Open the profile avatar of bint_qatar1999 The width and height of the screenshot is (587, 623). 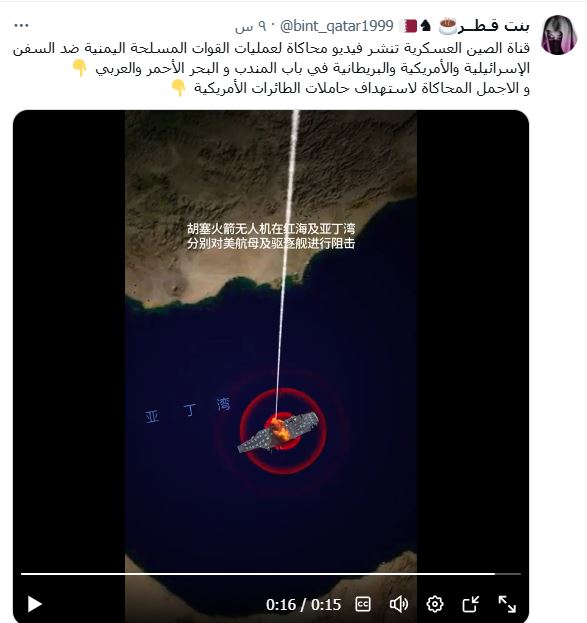(x=559, y=35)
